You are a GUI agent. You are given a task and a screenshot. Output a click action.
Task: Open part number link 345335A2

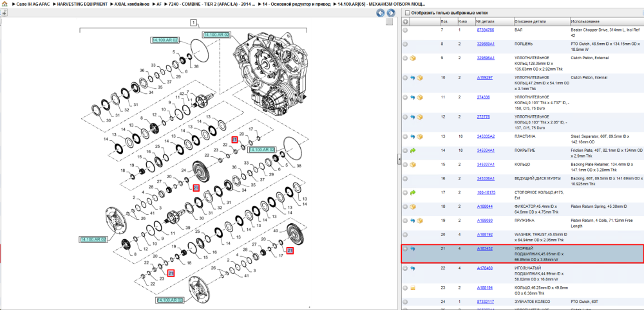(x=486, y=136)
